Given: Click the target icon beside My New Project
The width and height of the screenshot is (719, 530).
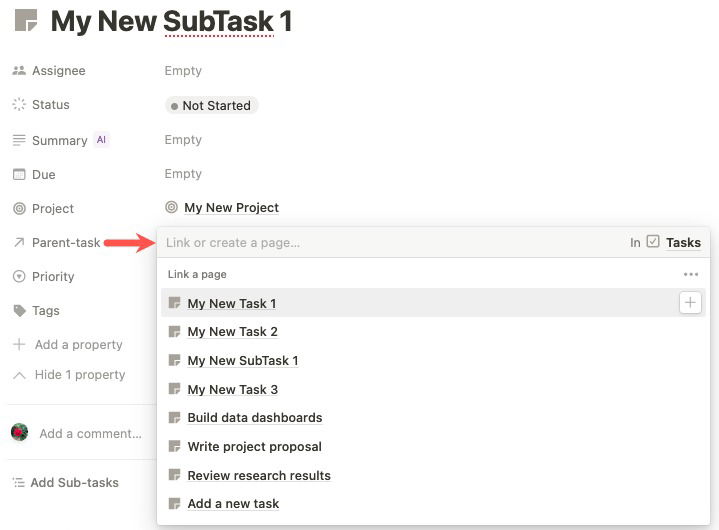Looking at the screenshot, I should [172, 208].
